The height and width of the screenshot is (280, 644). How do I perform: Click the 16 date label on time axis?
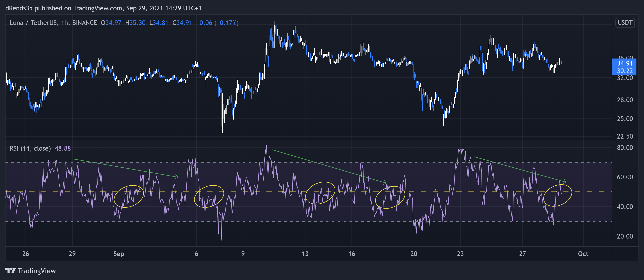pos(351,254)
